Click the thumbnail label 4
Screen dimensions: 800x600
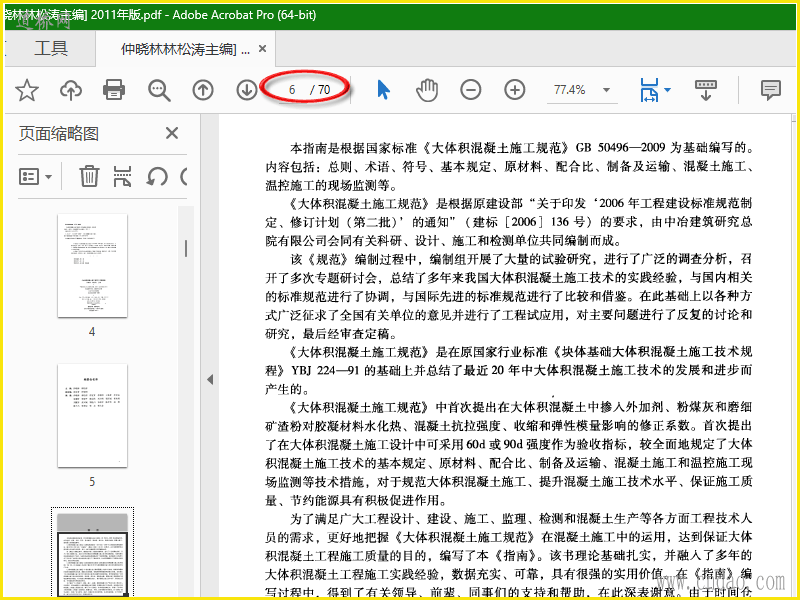(x=92, y=332)
